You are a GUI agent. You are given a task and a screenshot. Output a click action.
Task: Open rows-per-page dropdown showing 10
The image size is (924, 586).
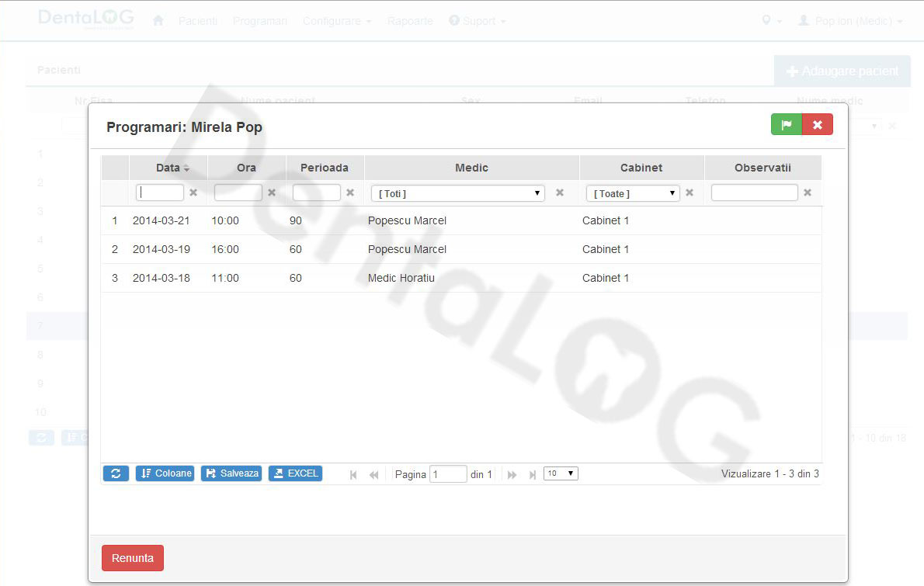coord(561,473)
